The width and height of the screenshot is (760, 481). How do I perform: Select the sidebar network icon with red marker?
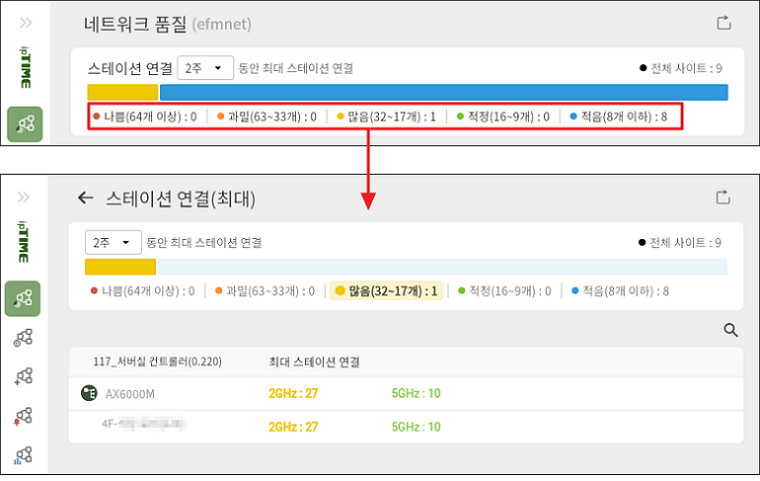point(24,415)
